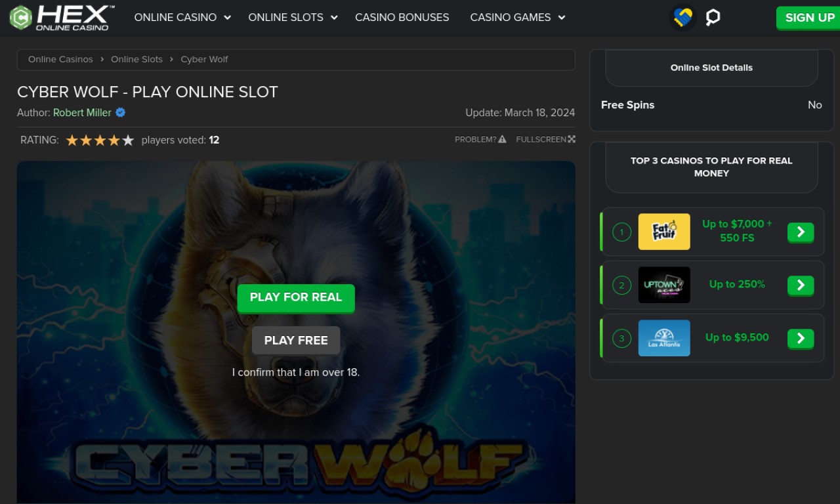
Task: Click the rank 2 circle badge
Action: click(621, 285)
